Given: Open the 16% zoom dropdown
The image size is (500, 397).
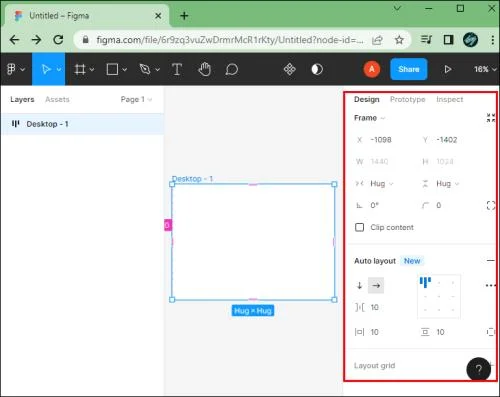Looking at the screenshot, I should click(x=485, y=69).
